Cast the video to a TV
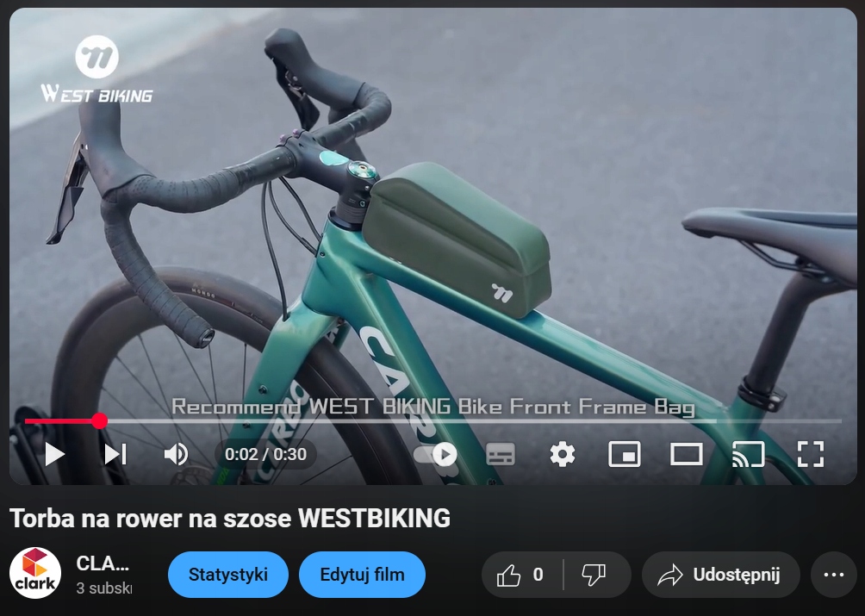The height and width of the screenshot is (616, 865). pos(748,454)
